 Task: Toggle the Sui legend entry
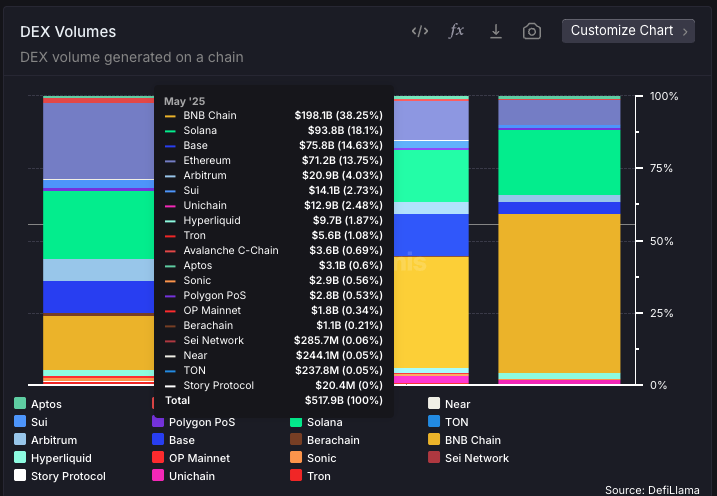click(31, 421)
